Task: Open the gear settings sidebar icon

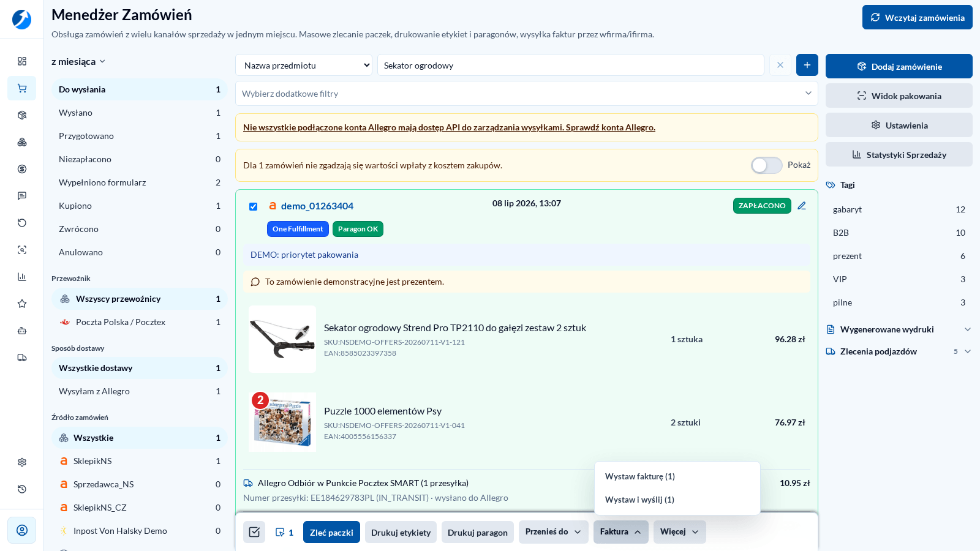Action: (22, 462)
